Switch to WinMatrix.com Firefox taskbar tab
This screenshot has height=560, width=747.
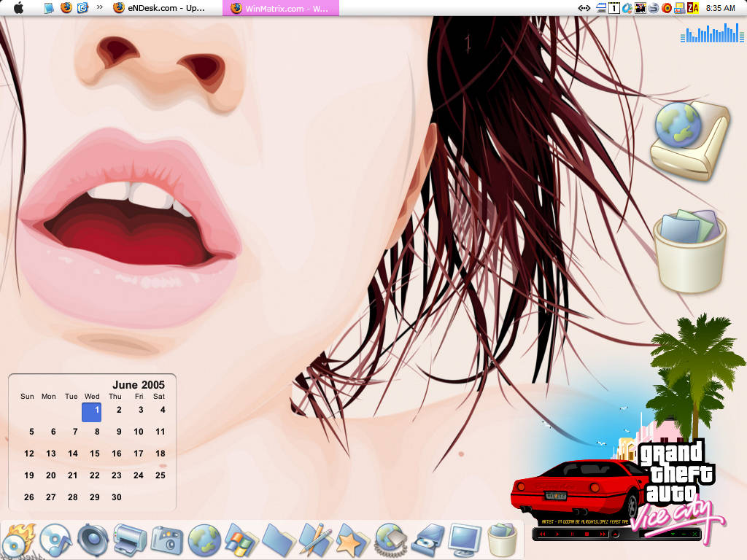(281, 8)
